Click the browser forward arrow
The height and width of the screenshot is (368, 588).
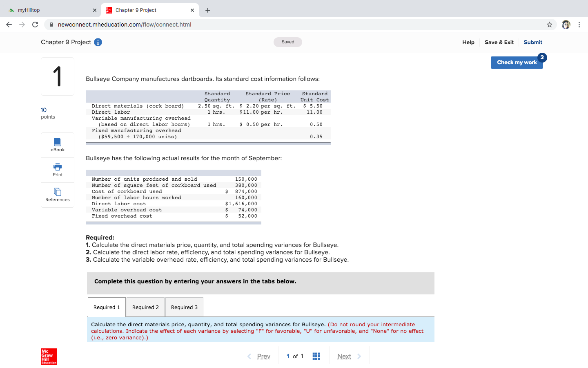point(22,25)
